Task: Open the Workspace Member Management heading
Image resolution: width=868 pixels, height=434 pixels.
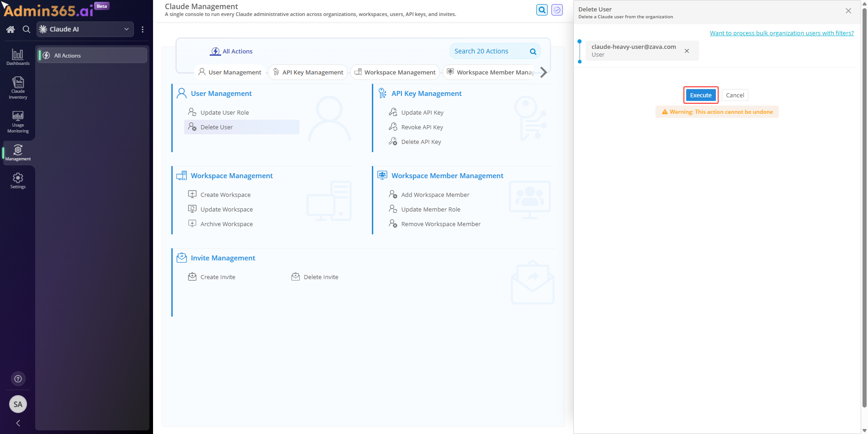Action: tap(447, 175)
